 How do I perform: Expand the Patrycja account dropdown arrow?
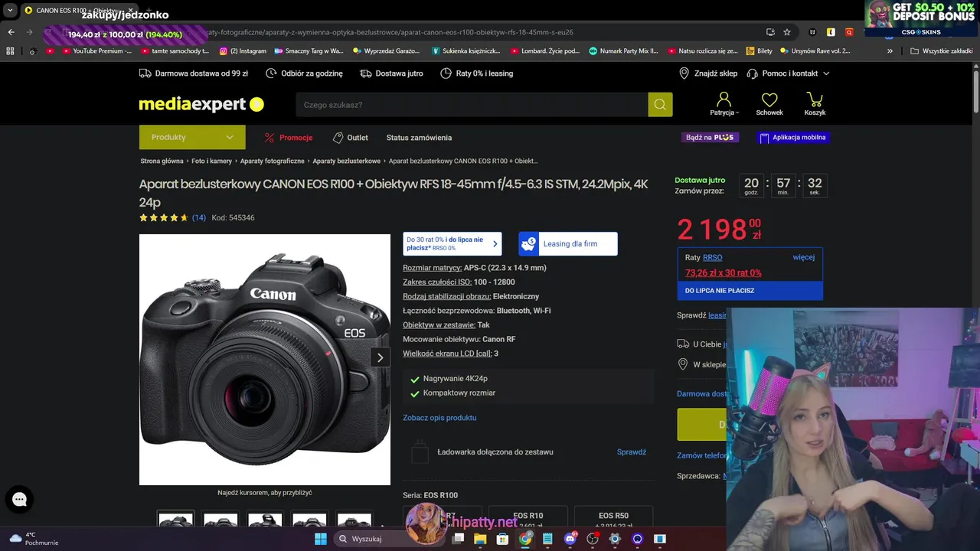(x=737, y=113)
